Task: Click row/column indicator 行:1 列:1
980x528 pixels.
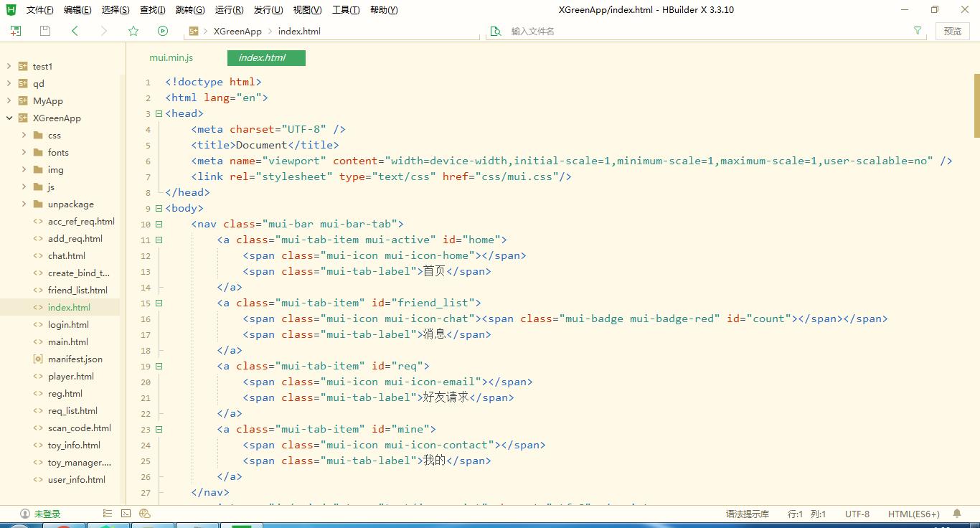Action: (x=807, y=514)
